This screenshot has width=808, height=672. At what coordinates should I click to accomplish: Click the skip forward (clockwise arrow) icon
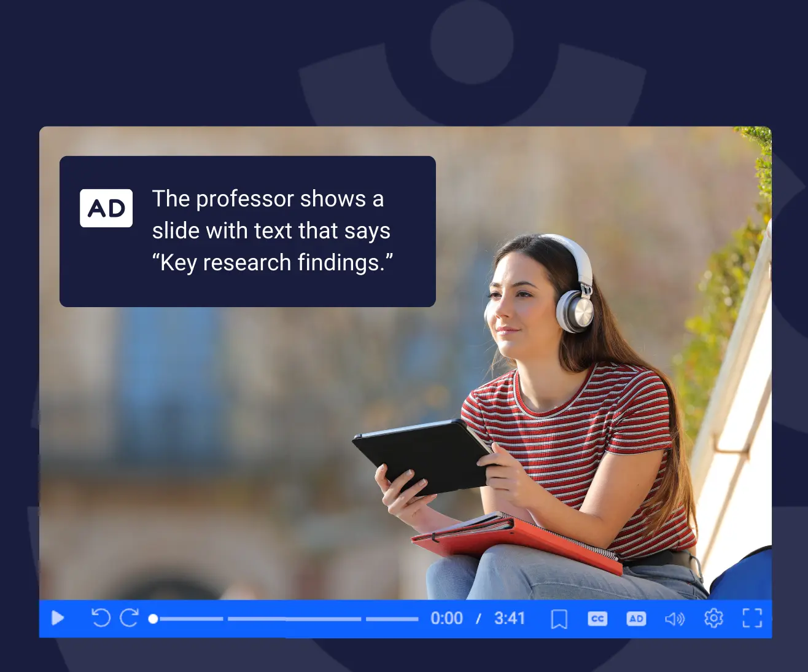tap(129, 618)
